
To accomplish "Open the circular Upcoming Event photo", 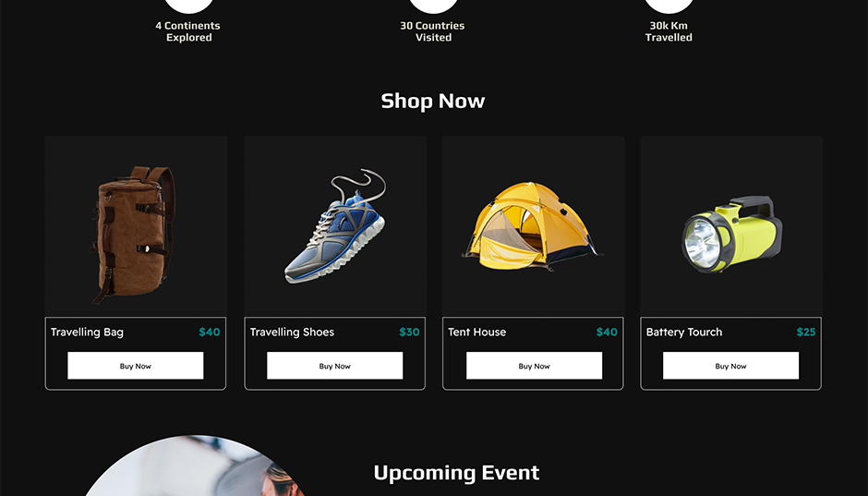I will coord(194,466).
